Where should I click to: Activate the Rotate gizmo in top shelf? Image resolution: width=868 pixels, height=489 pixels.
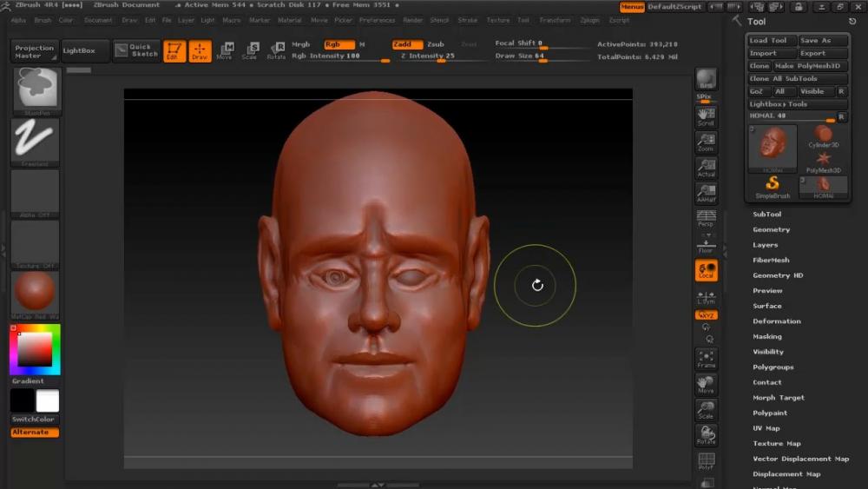(276, 51)
